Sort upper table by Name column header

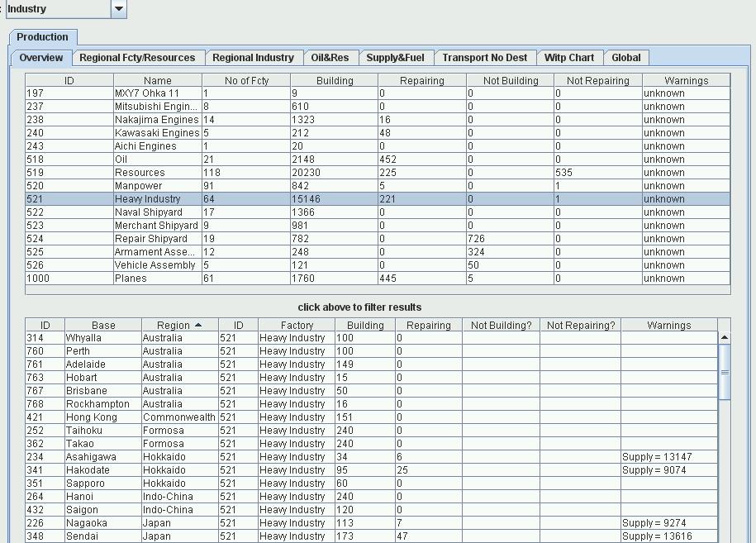(158, 80)
